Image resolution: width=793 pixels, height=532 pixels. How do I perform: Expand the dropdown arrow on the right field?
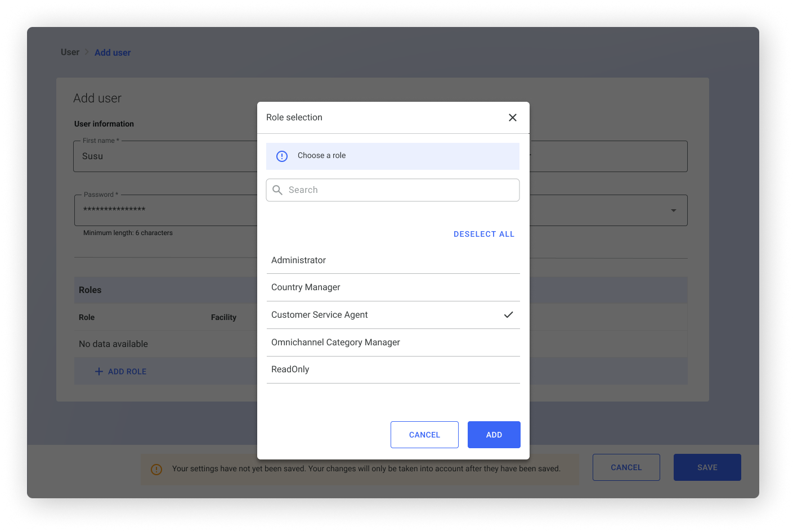[x=673, y=210]
